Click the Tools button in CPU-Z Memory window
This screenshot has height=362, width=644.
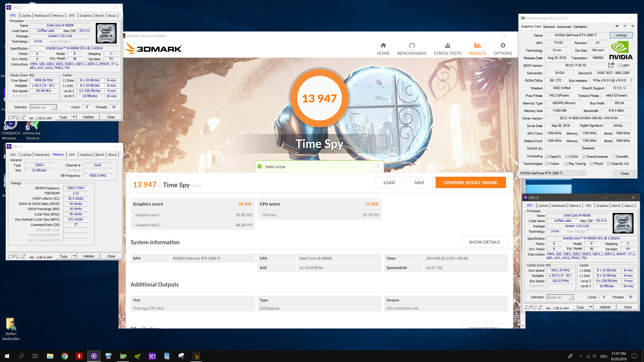click(x=64, y=256)
